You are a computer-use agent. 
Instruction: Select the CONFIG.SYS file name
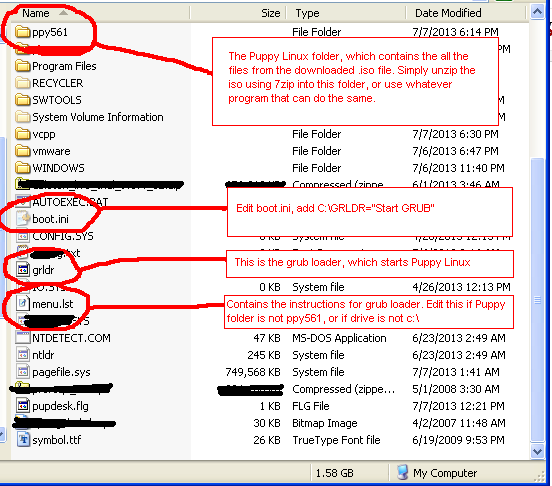coord(63,236)
